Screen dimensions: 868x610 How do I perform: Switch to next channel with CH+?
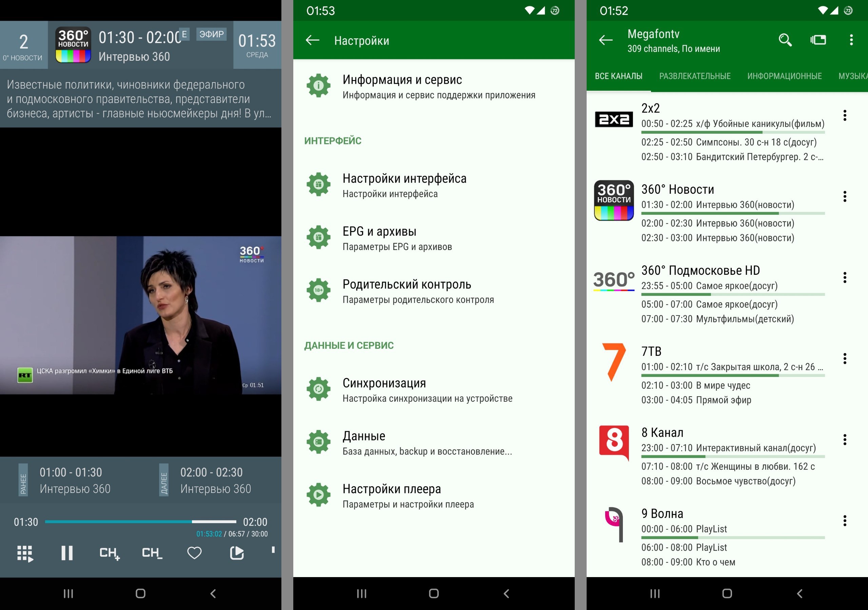(x=110, y=553)
